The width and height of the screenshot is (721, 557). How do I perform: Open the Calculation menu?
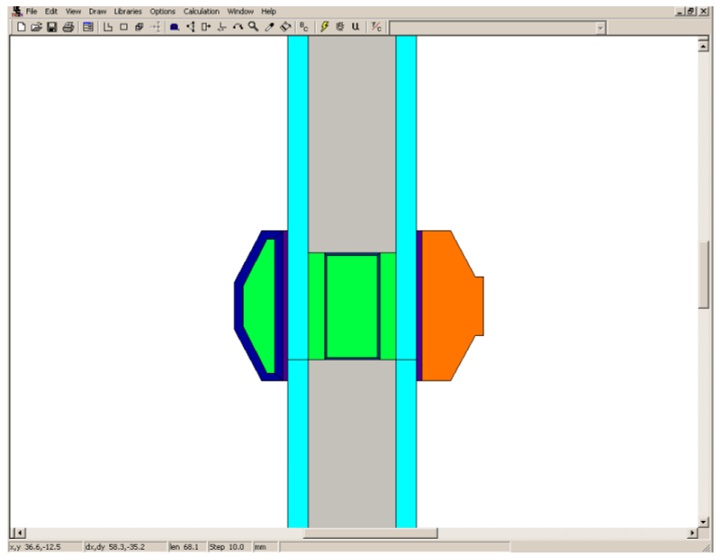pyautogui.click(x=200, y=11)
